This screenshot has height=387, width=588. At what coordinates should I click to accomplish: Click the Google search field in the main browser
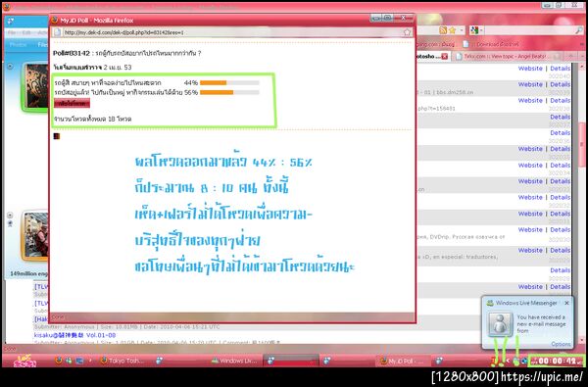(529, 30)
